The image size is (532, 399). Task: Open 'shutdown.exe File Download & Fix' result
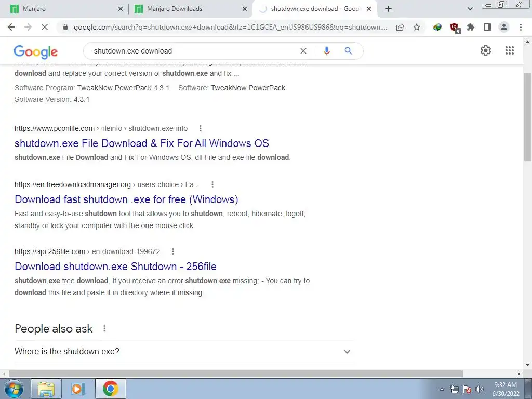pos(142,143)
